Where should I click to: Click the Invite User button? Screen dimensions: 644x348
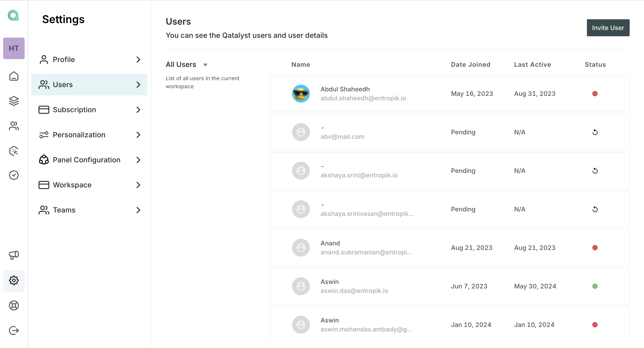coord(608,28)
